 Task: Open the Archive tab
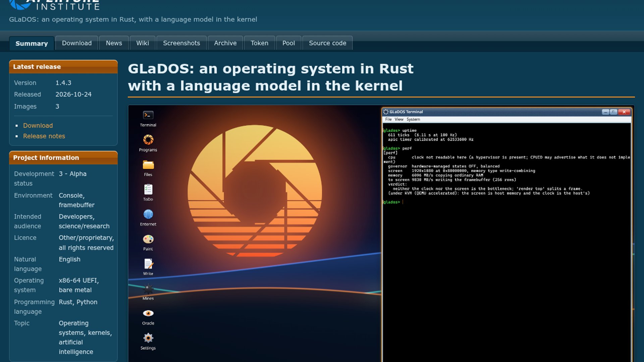[225, 43]
